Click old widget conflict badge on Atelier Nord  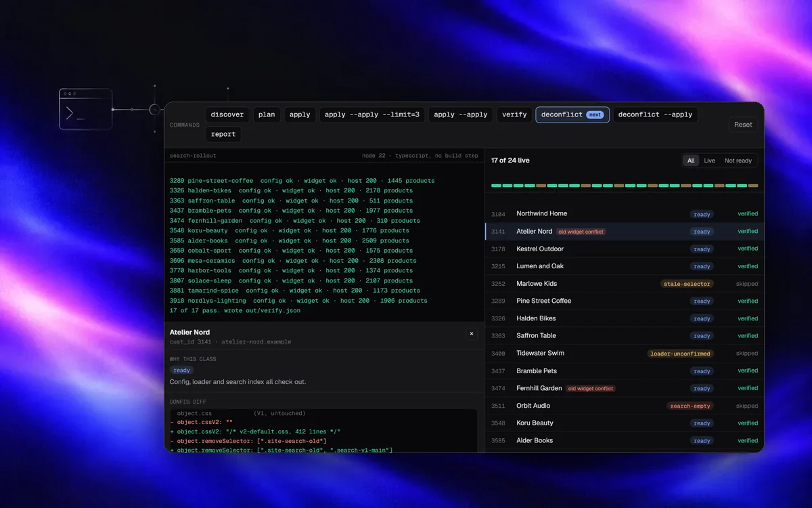581,232
